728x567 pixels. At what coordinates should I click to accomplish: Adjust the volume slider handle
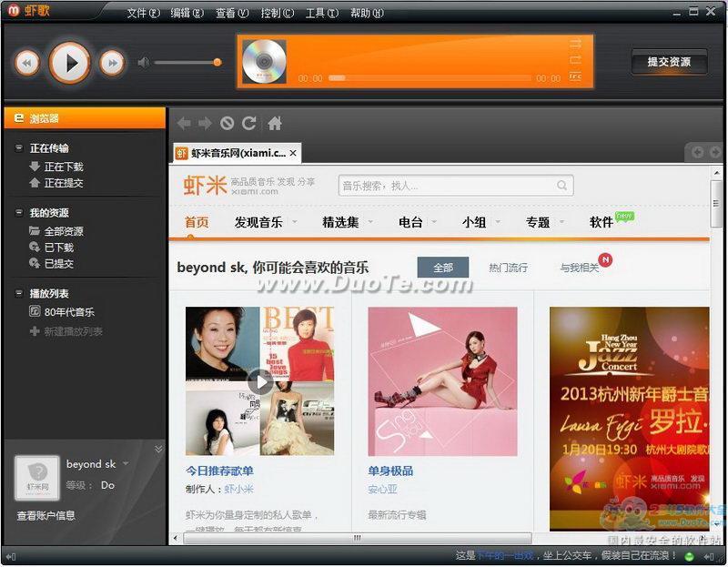pyautogui.click(x=217, y=62)
